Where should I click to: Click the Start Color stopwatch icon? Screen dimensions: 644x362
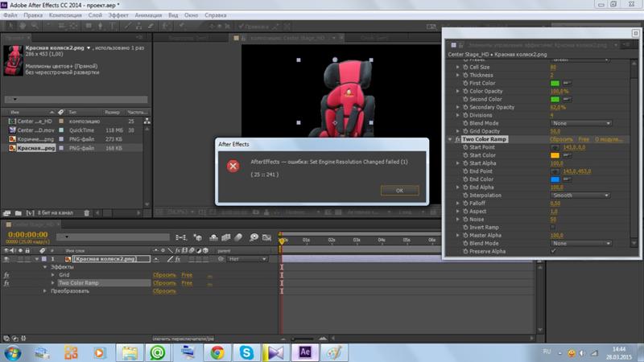pos(465,155)
